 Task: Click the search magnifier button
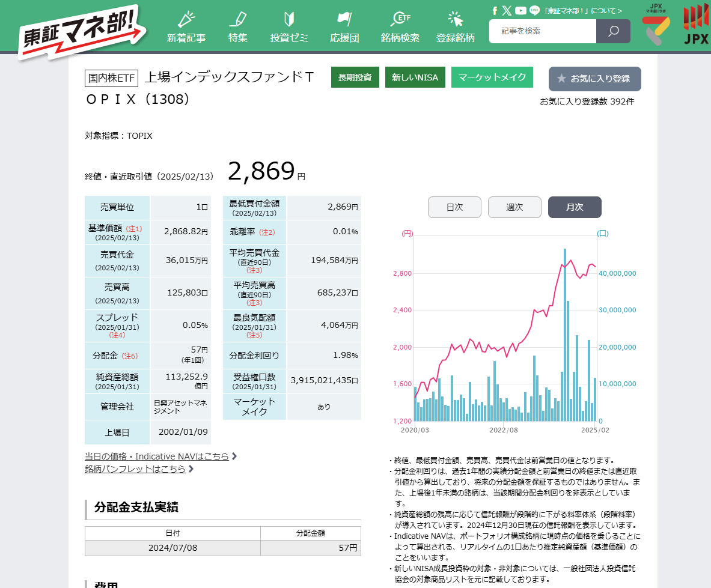pyautogui.click(x=613, y=31)
